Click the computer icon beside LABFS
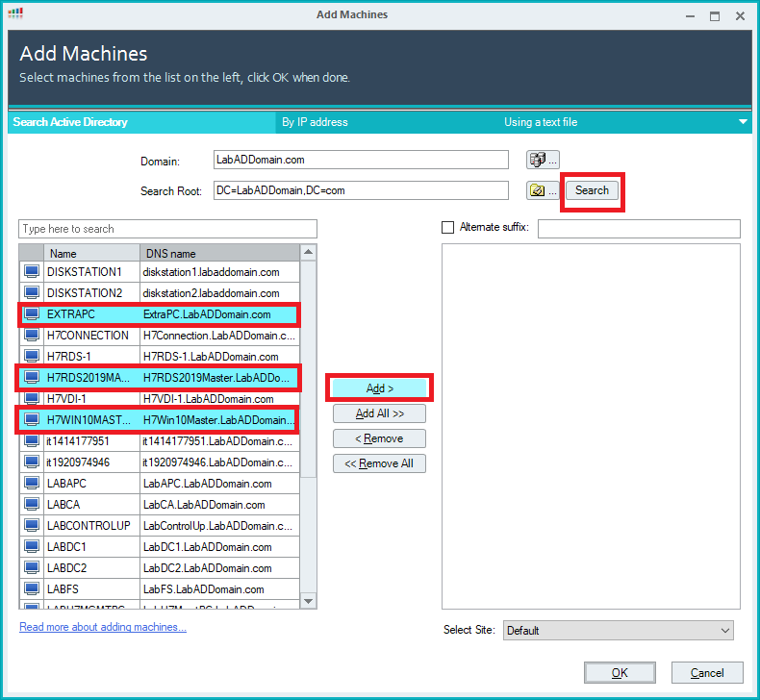This screenshot has width=760, height=700. (x=32, y=589)
